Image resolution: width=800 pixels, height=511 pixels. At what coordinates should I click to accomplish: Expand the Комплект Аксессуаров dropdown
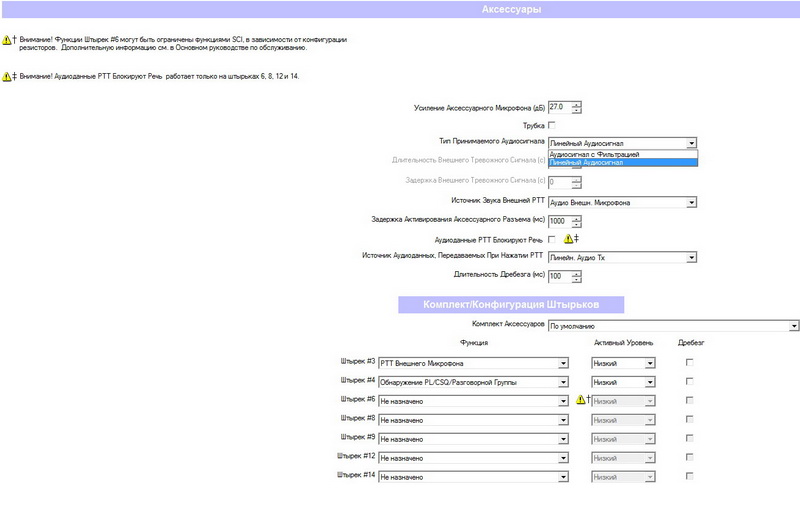[x=794, y=326]
